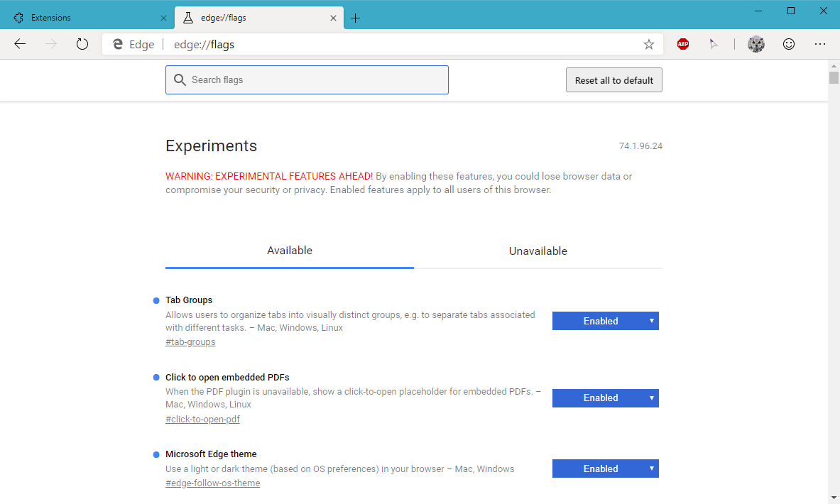Open the Settings and more menu
This screenshot has width=840, height=504.
click(820, 44)
